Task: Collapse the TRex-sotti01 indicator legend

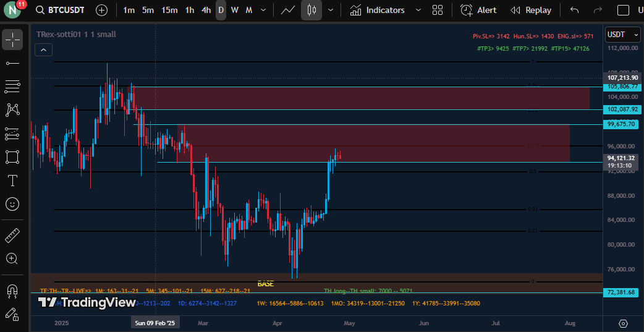Action: click(43, 50)
